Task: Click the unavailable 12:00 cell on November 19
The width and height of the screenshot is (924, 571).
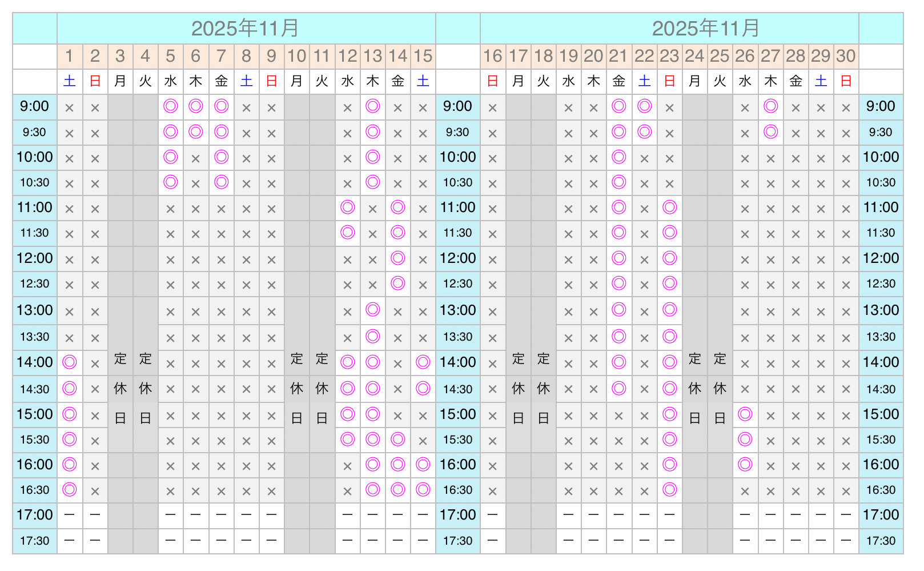Action: [x=568, y=259]
